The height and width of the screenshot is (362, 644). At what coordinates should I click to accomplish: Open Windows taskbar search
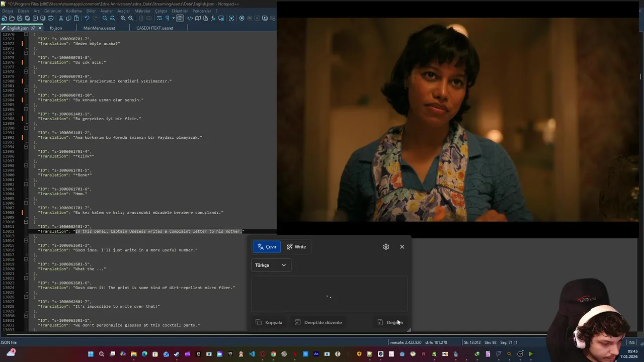[102, 354]
